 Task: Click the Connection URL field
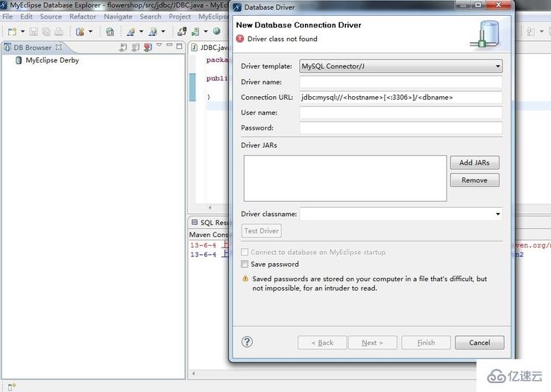pos(401,98)
